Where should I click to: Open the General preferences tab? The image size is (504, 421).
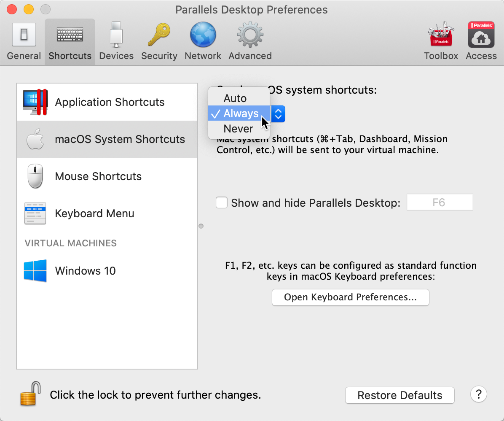pos(24,42)
